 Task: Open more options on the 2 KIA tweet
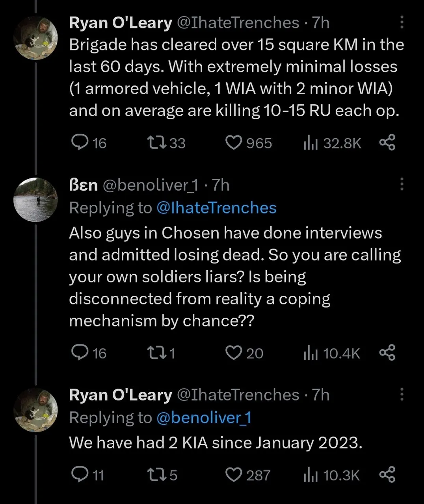pyautogui.click(x=402, y=394)
